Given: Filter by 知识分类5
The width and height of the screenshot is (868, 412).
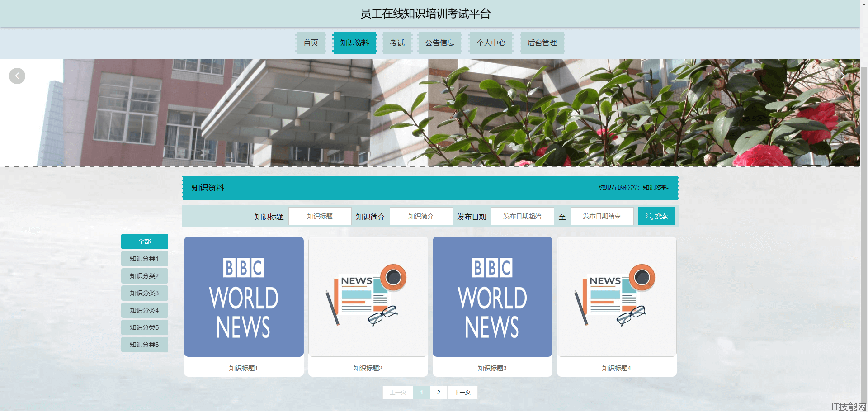Looking at the screenshot, I should pos(145,327).
